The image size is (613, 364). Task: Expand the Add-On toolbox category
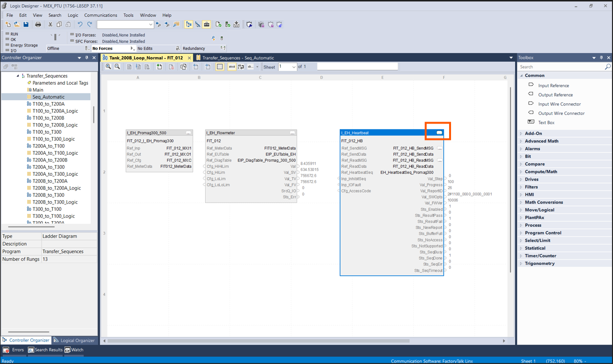[x=521, y=134]
